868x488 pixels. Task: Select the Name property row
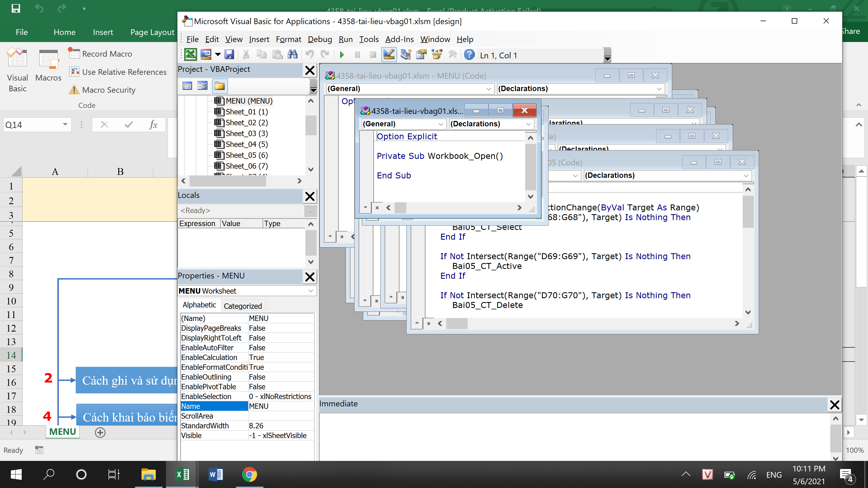pos(247,406)
